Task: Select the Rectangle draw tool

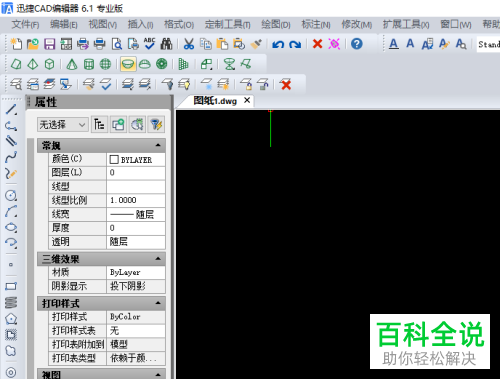Action: click(11, 286)
